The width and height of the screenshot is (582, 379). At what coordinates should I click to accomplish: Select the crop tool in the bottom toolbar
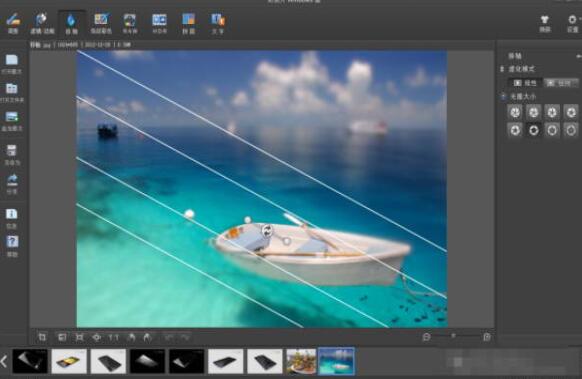click(x=42, y=337)
